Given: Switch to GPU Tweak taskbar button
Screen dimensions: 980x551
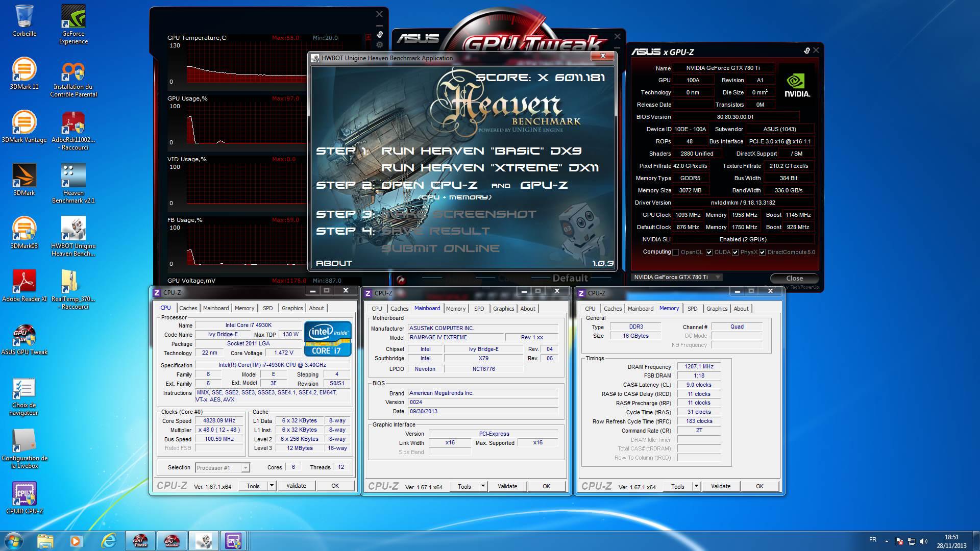Looking at the screenshot, I should [x=140, y=541].
